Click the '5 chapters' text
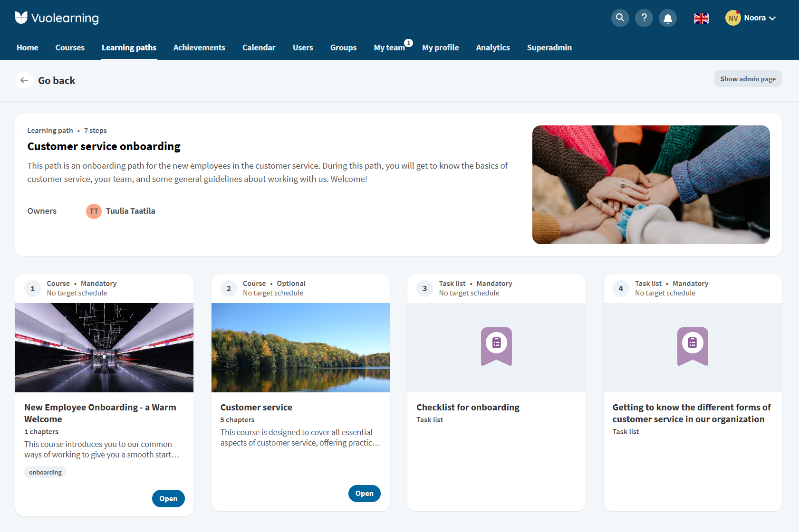Image resolution: width=799 pixels, height=532 pixels. pyautogui.click(x=237, y=420)
